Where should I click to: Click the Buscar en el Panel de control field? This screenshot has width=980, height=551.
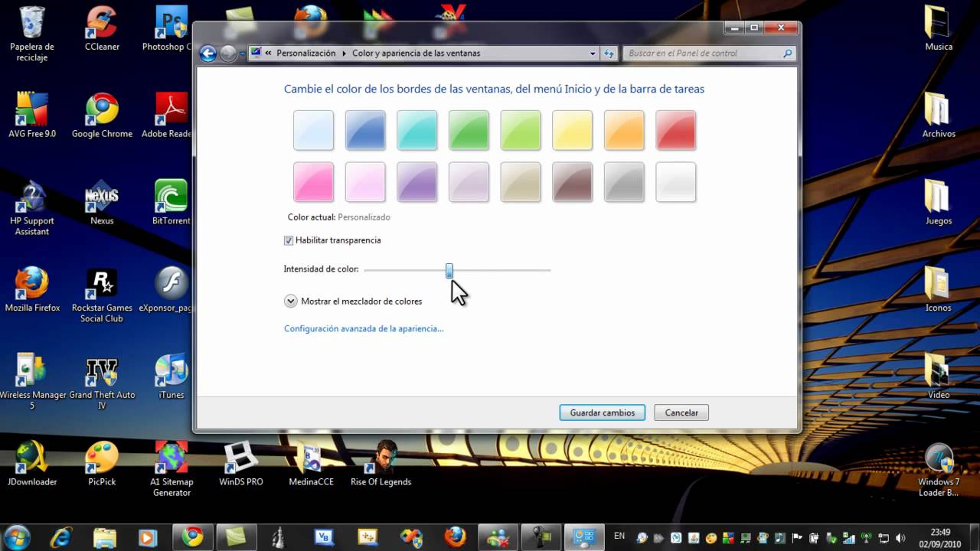(710, 54)
